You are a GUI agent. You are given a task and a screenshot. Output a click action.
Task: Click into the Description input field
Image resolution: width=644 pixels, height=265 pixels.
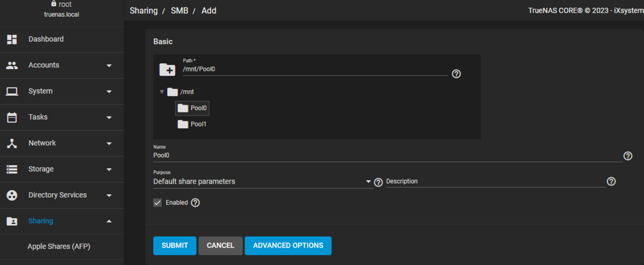click(x=495, y=182)
